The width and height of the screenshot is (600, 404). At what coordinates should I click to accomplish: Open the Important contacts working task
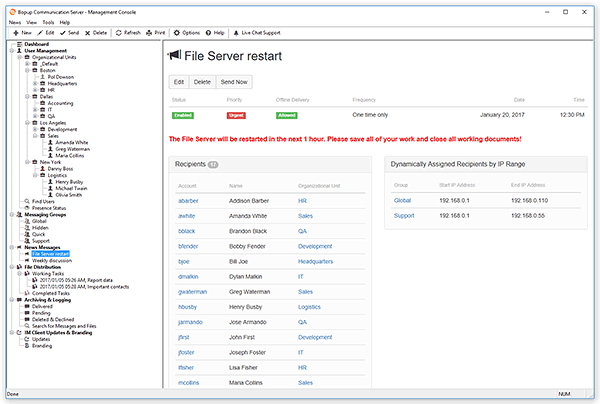(84, 287)
